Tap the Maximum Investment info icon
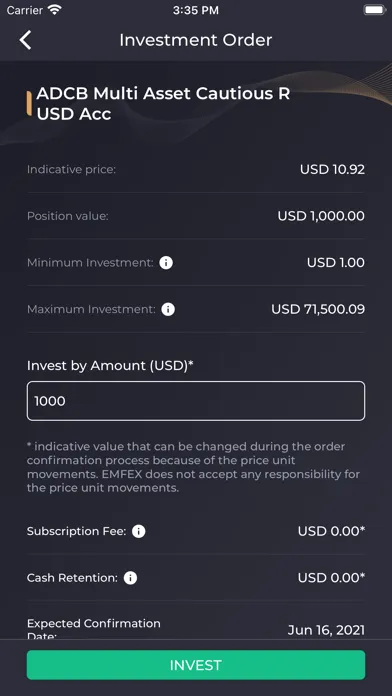Image resolution: width=392 pixels, height=696 pixels. tap(168, 309)
